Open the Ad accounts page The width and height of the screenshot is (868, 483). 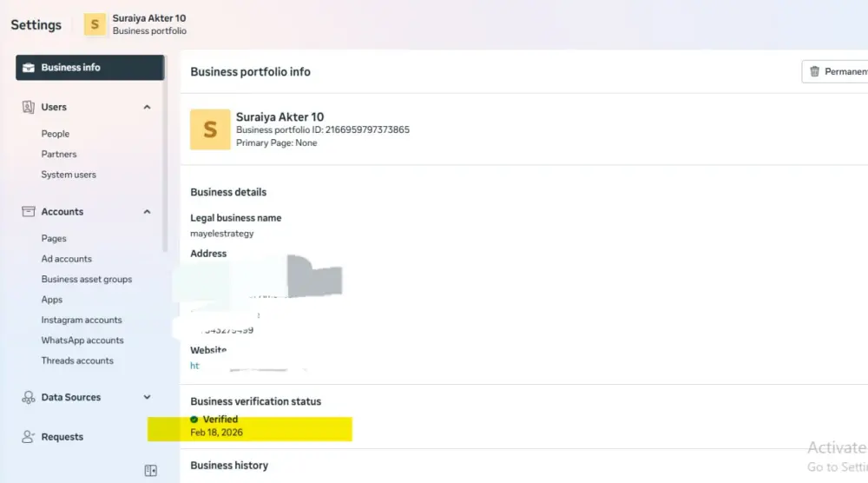point(66,259)
